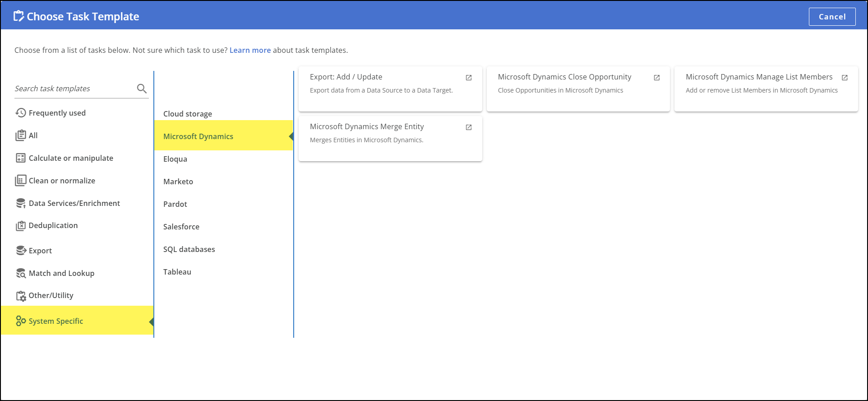Open Data Services/Enrichment category

[74, 203]
